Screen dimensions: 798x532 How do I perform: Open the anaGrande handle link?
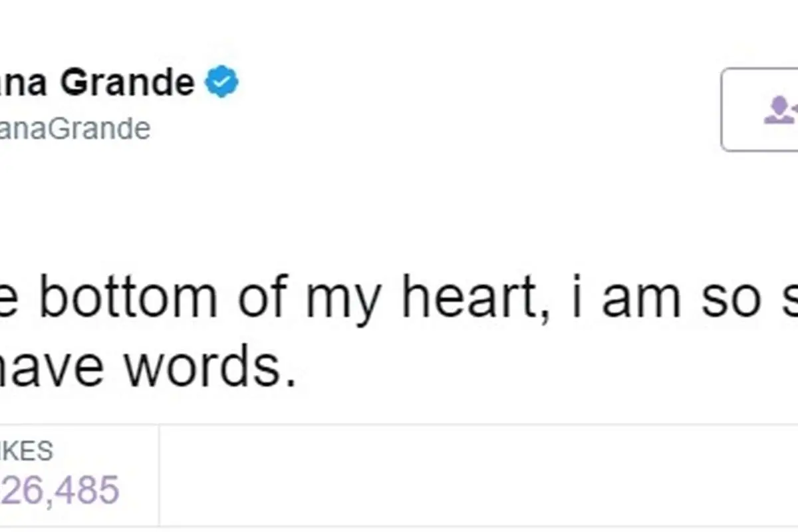tap(75, 128)
